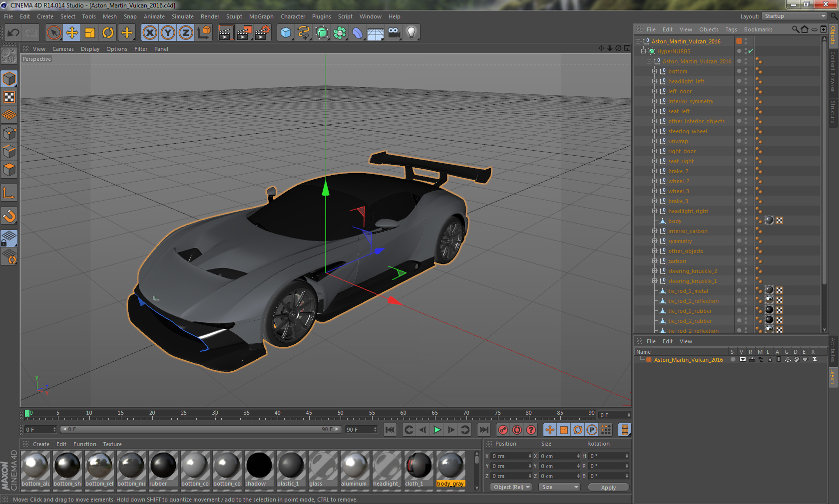
Task: Add a Cube primitive object
Action: (286, 33)
